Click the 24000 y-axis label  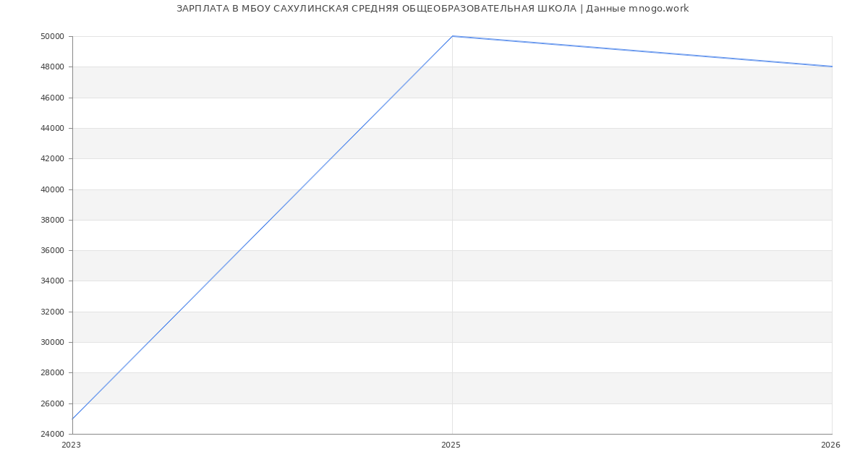53,434
